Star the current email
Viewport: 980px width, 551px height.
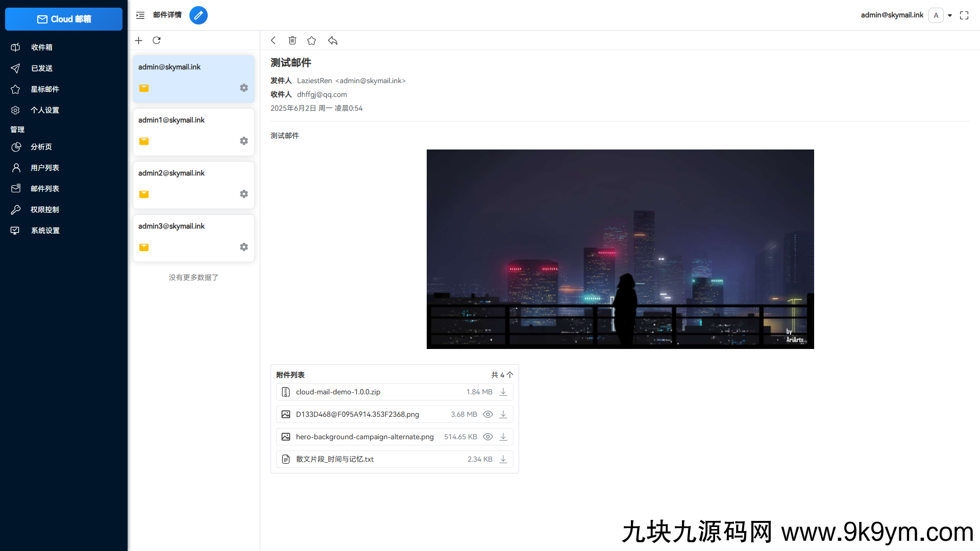312,40
